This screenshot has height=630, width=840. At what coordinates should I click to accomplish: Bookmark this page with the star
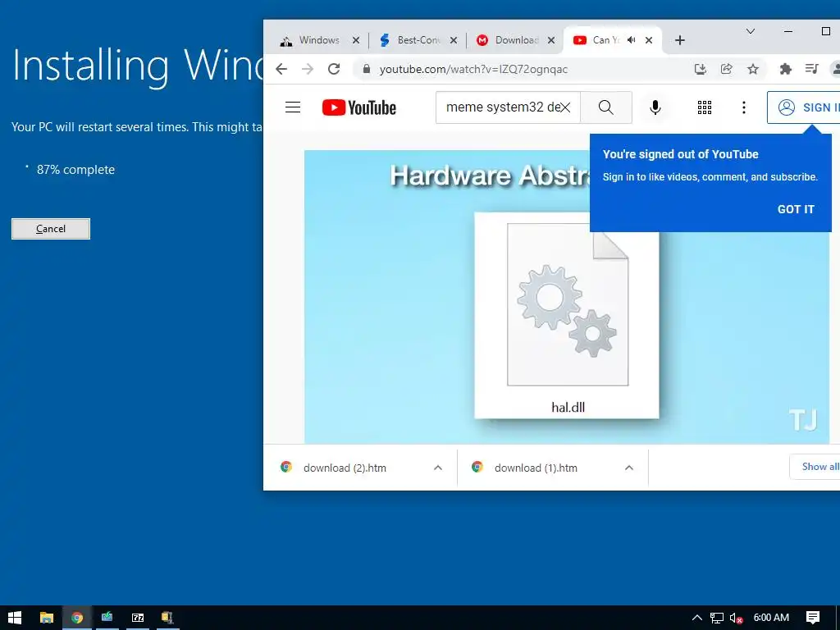753,69
